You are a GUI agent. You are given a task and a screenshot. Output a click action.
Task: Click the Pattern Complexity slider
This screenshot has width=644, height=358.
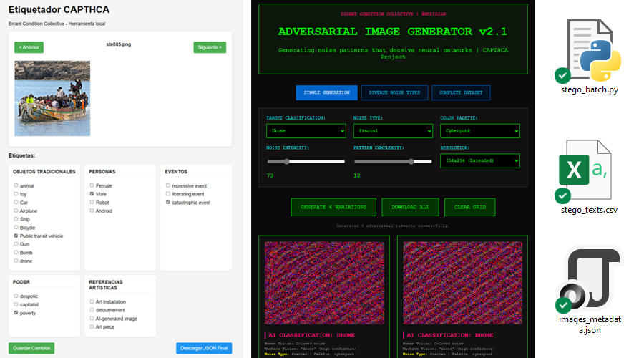tap(393, 162)
